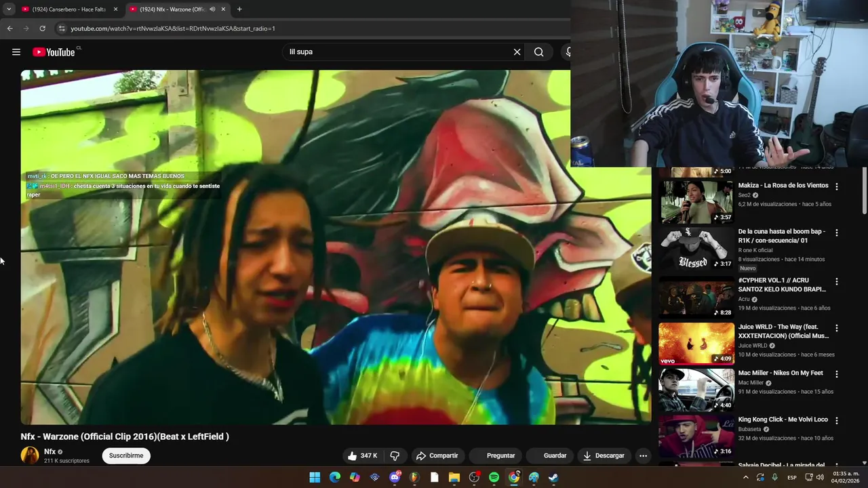Open the YouTube guide hamburger menu

tap(16, 52)
